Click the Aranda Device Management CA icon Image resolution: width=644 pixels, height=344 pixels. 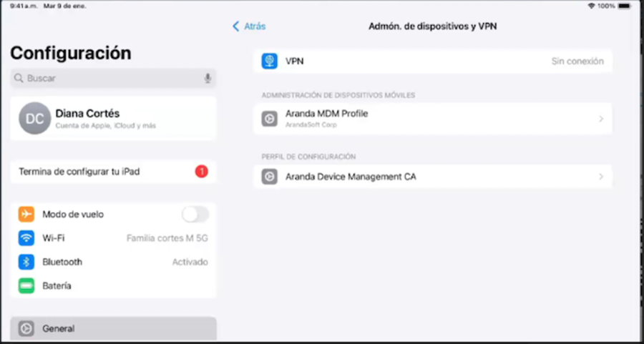coord(270,177)
